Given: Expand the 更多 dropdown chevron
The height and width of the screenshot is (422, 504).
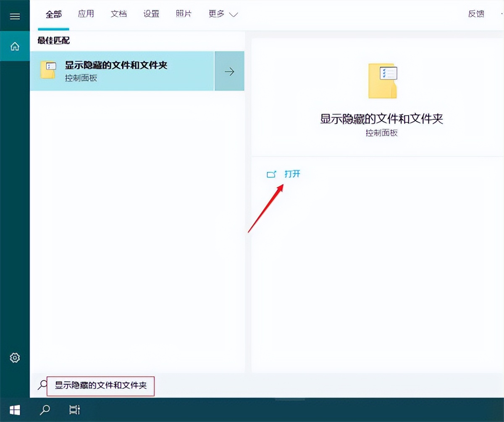Looking at the screenshot, I should (234, 14).
